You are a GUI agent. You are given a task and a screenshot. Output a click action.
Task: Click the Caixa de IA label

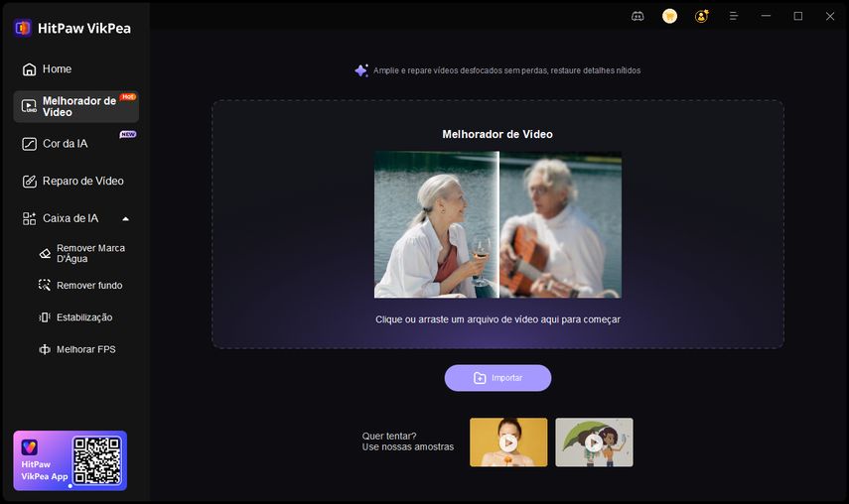[71, 218]
